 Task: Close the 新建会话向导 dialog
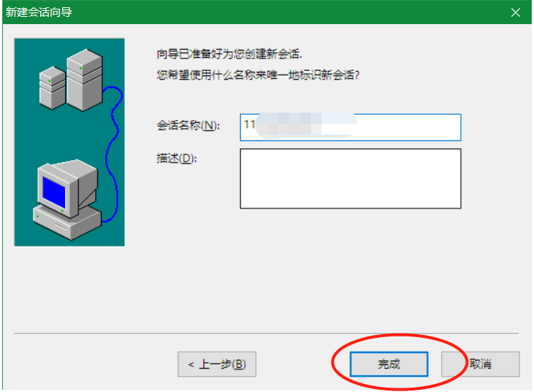point(515,12)
